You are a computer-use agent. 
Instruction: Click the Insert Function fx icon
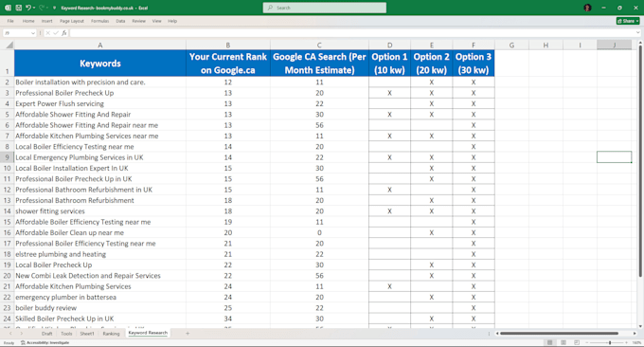64,33
